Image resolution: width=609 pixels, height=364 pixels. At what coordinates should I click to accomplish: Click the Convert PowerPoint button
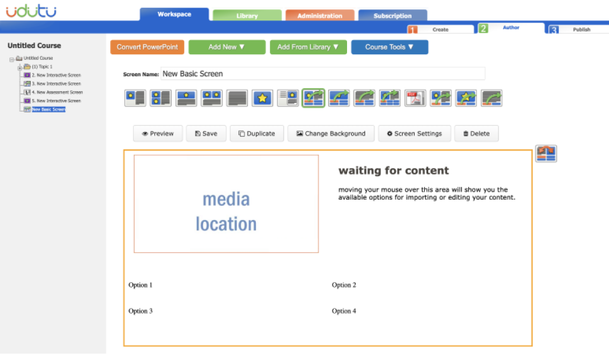click(147, 47)
